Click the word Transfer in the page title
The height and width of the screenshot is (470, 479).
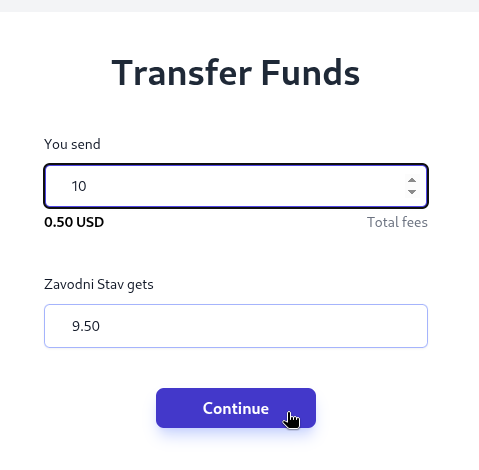(x=182, y=73)
